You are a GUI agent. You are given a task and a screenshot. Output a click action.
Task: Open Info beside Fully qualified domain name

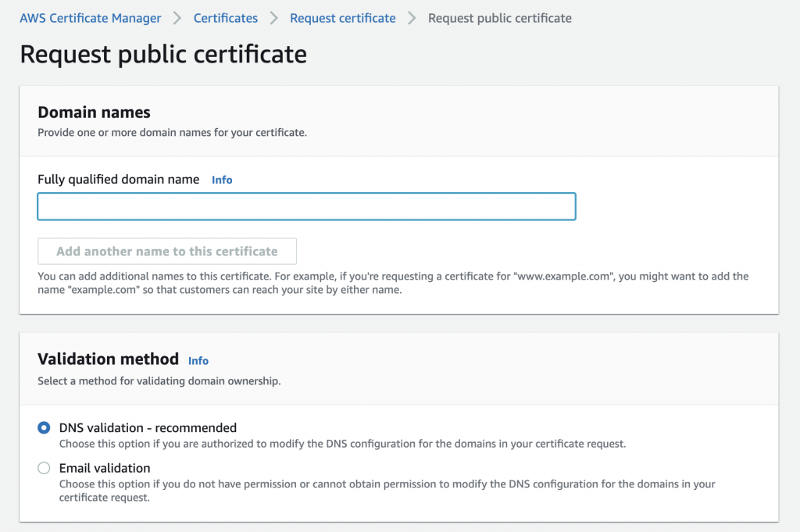tap(222, 180)
